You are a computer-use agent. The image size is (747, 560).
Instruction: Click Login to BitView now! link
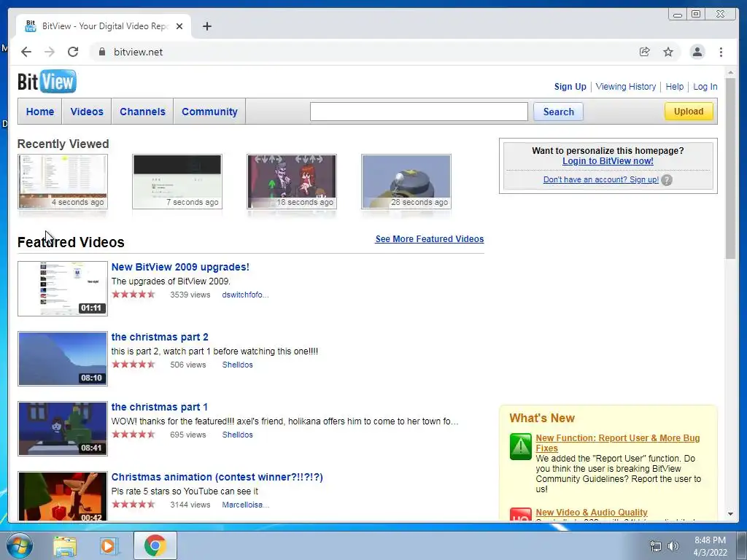click(608, 161)
